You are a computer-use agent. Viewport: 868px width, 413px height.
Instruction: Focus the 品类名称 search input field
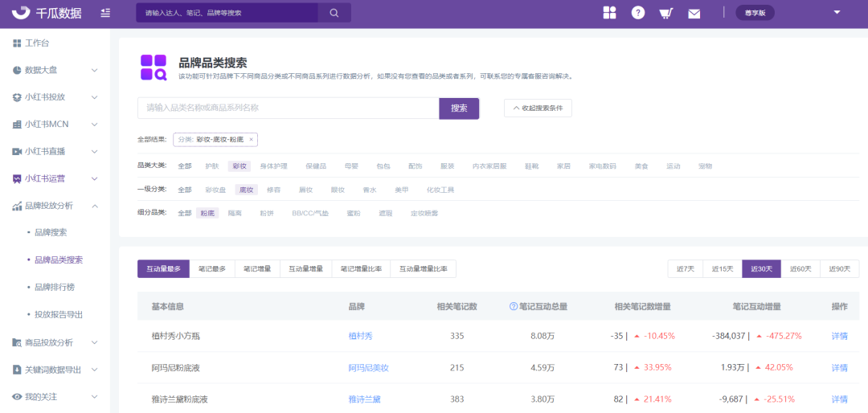tap(289, 108)
